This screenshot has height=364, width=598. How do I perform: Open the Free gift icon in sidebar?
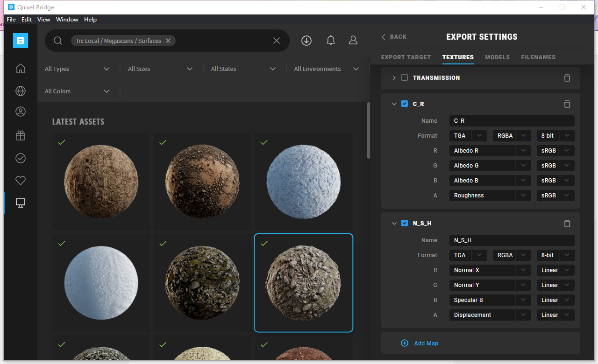pos(21,136)
